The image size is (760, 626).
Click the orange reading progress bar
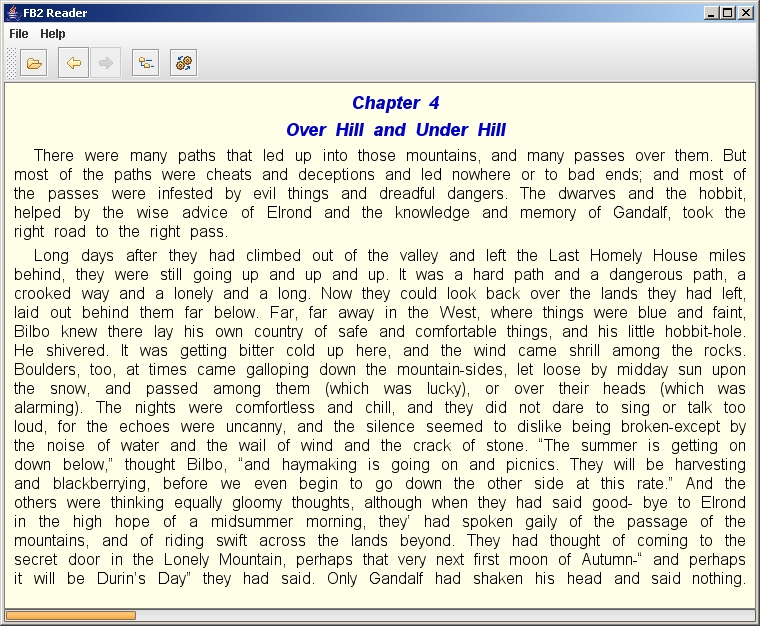coord(71,615)
